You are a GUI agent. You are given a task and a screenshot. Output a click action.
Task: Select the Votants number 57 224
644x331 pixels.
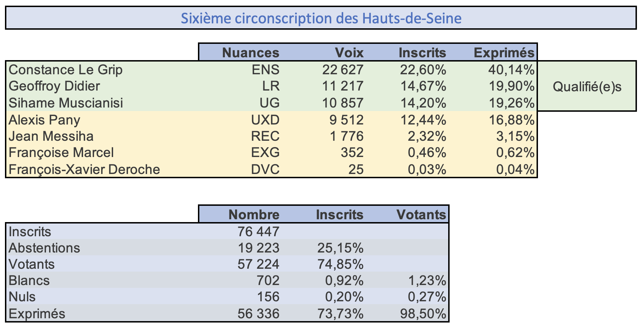(259, 264)
